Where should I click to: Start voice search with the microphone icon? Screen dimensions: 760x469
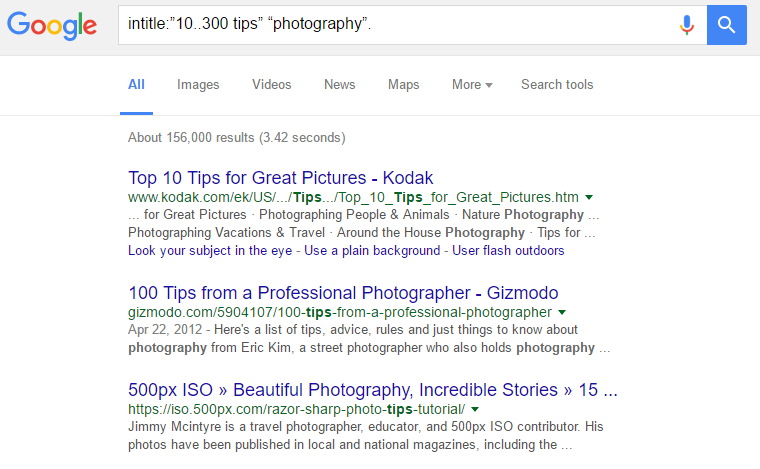click(x=686, y=25)
